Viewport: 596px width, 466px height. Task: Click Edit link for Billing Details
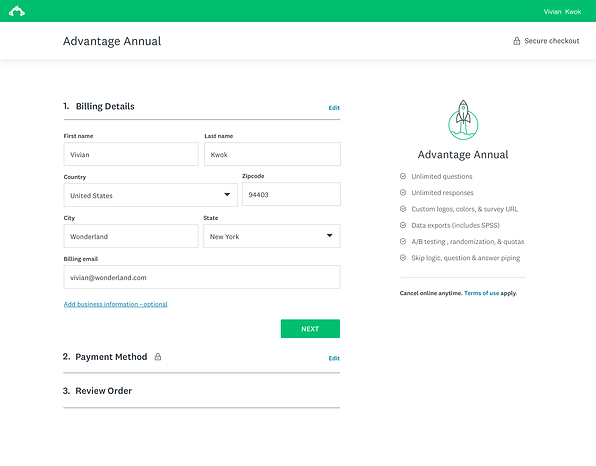[334, 108]
